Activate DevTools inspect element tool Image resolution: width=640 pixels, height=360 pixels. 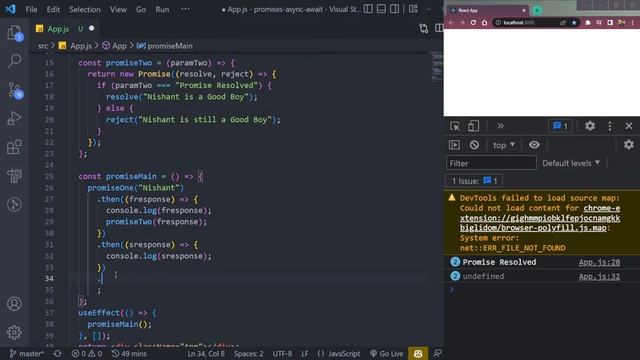coord(455,126)
